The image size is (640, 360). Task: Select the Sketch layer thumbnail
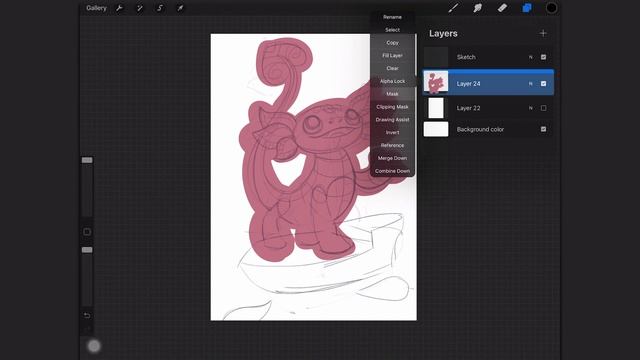click(x=436, y=57)
